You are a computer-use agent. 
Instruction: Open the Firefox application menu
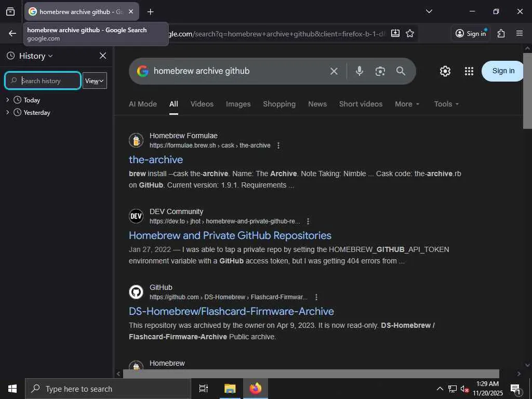pyautogui.click(x=520, y=33)
